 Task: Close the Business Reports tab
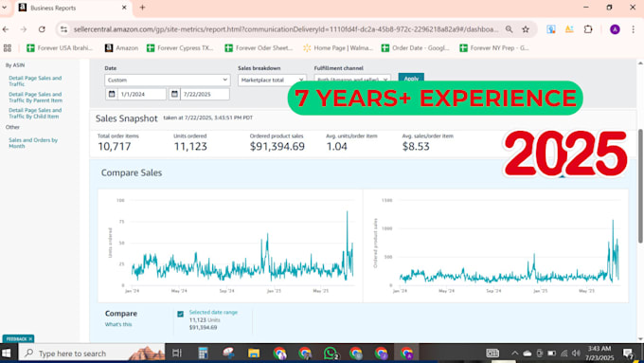point(124,8)
